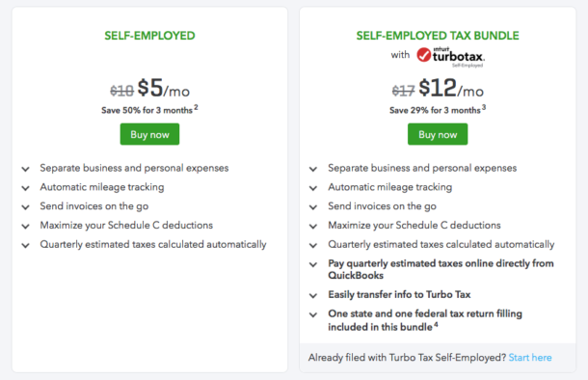Expand One state and one federal tax return chevron
This screenshot has width=588, height=380.
coord(313,315)
